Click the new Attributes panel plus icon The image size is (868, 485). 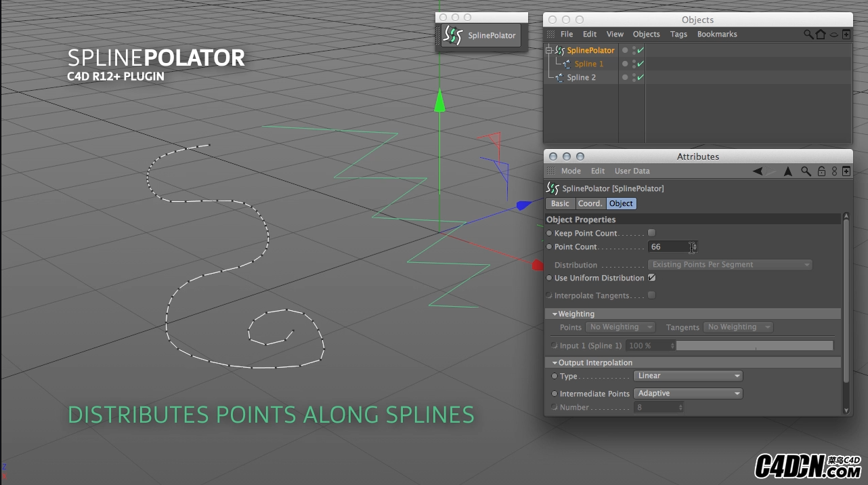coord(846,171)
